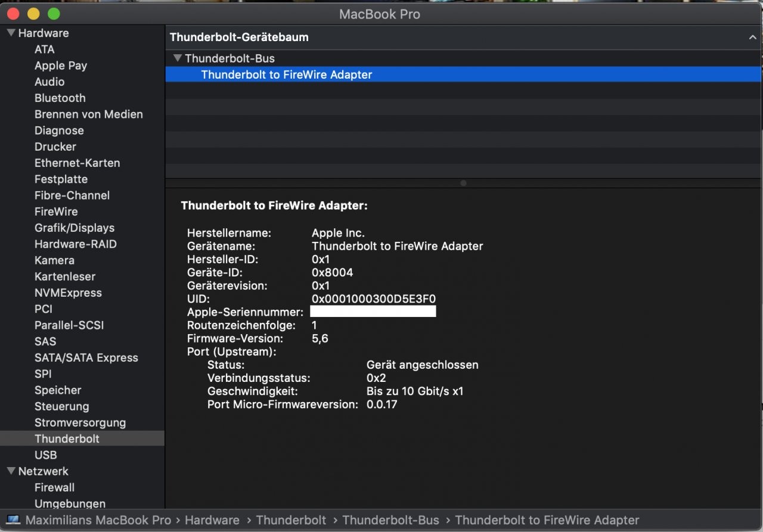Select Thunderbolt in the sidebar
763x532 pixels.
[x=82, y=438]
